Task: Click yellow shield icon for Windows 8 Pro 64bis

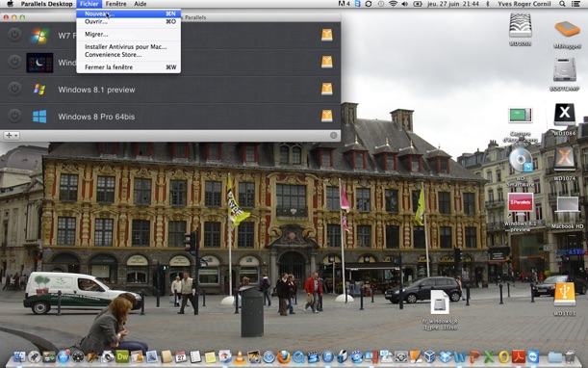Action: (326, 116)
